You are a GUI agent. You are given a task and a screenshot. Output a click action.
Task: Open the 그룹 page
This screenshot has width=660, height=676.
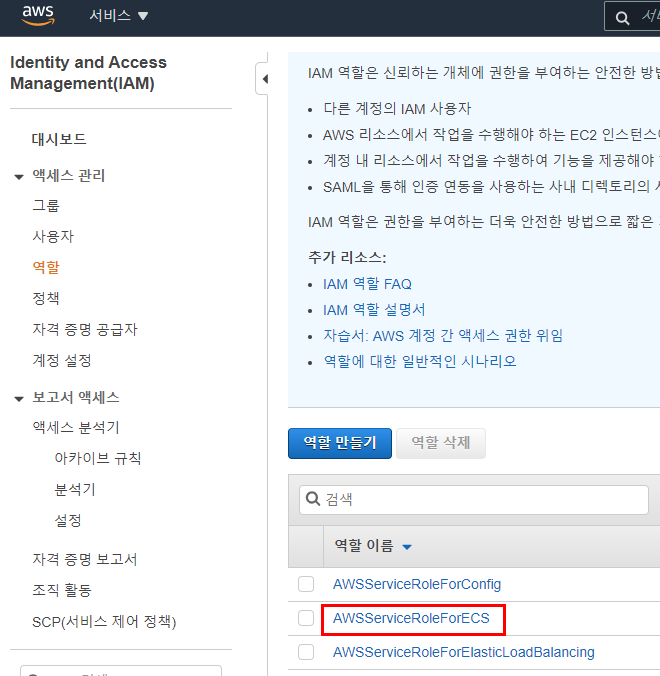point(46,205)
